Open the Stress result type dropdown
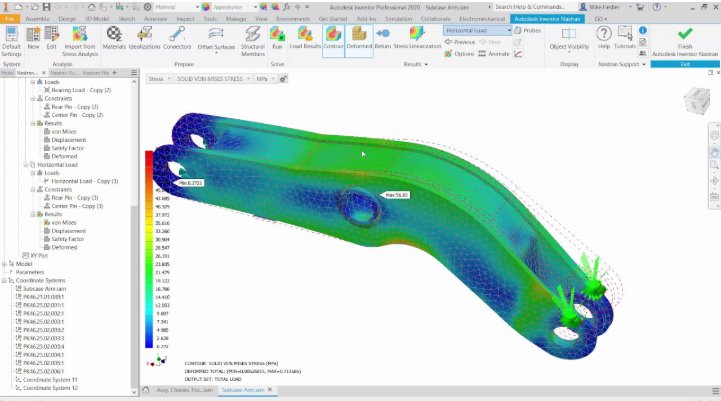The image size is (721, 401). coord(159,79)
